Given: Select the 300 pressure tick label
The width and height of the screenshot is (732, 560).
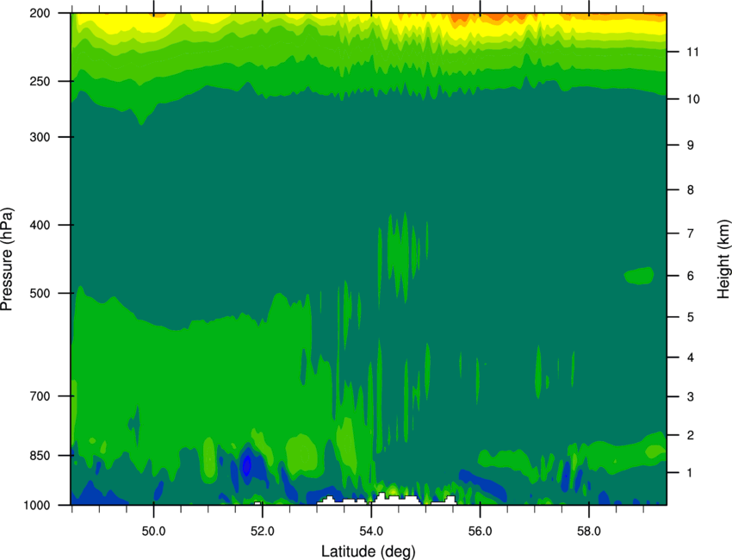Looking at the screenshot, I should pos(40,137).
